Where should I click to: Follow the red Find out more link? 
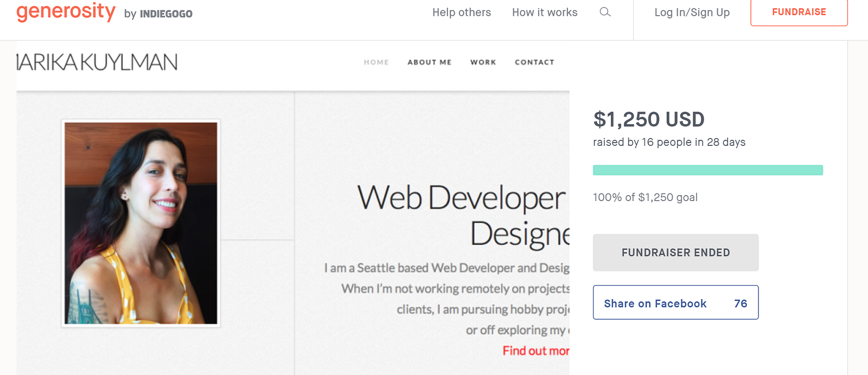536,351
